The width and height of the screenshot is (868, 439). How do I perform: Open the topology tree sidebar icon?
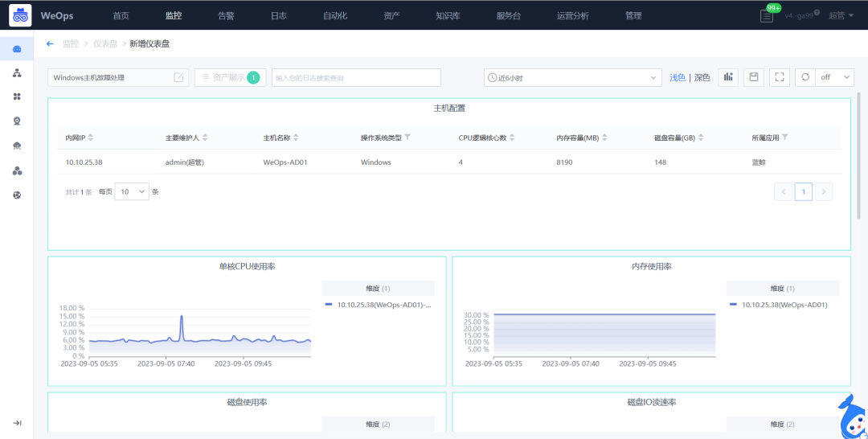pyautogui.click(x=17, y=73)
